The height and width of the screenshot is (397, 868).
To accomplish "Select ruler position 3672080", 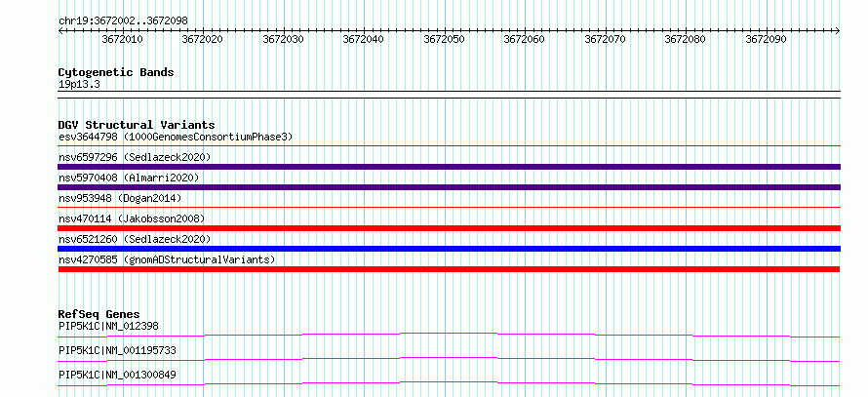I will tap(686, 40).
